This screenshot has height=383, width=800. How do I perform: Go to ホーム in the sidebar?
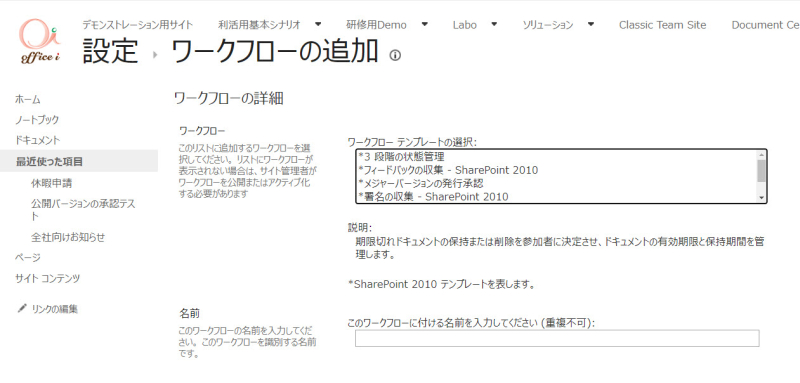coord(28,99)
